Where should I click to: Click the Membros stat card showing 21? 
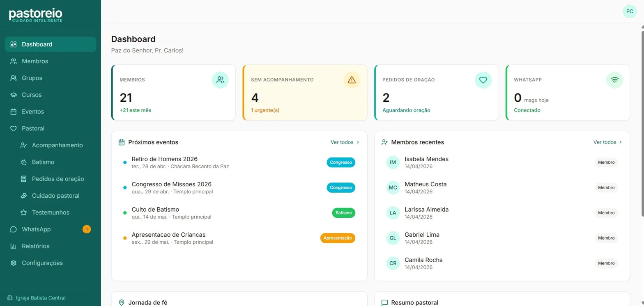click(173, 93)
